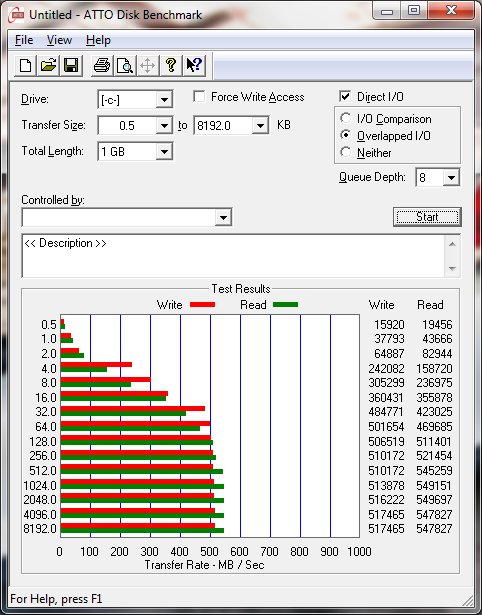Print results using the printer icon
This screenshot has height=615, width=482.
coord(102,66)
